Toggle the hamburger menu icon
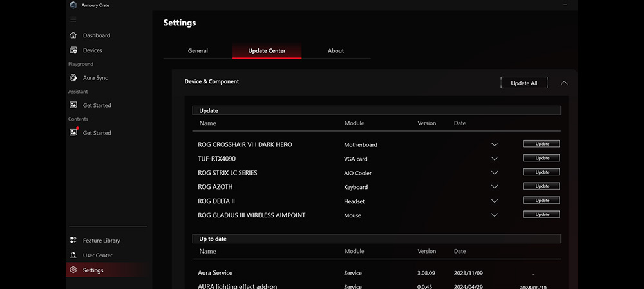This screenshot has height=289, width=644. click(73, 19)
